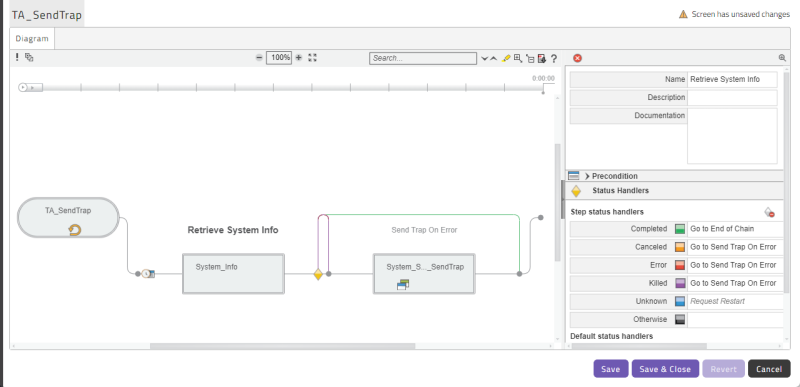Switch to the Diagram tab
Image resolution: width=800 pixels, height=387 pixels.
32,38
